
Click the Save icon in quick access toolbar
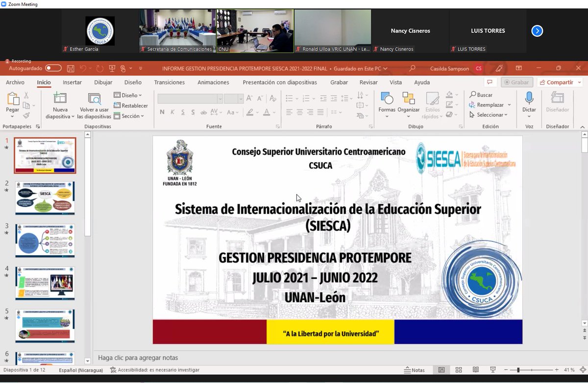tap(71, 69)
